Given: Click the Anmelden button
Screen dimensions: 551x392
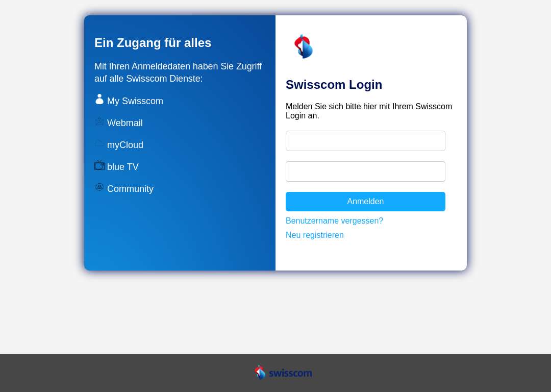Looking at the screenshot, I should coord(365,202).
